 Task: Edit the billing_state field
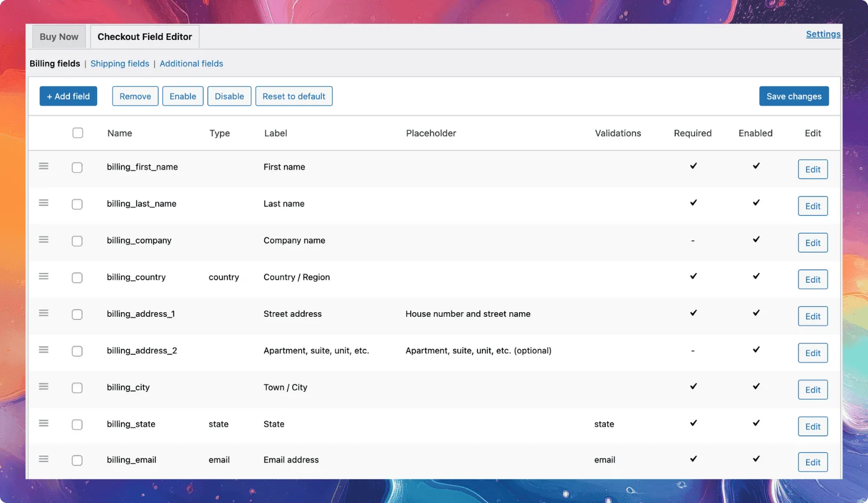(813, 426)
